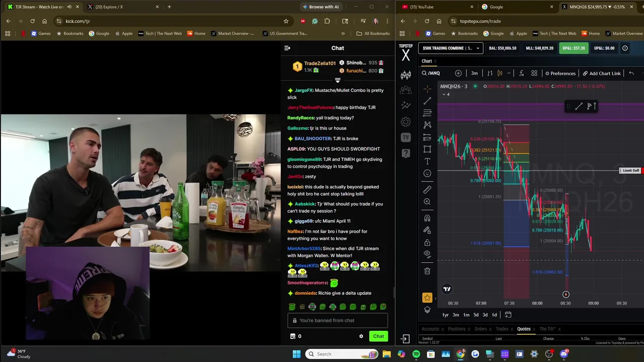Click the account info exclamation icon
The image size is (644, 362).
tap(625, 48)
